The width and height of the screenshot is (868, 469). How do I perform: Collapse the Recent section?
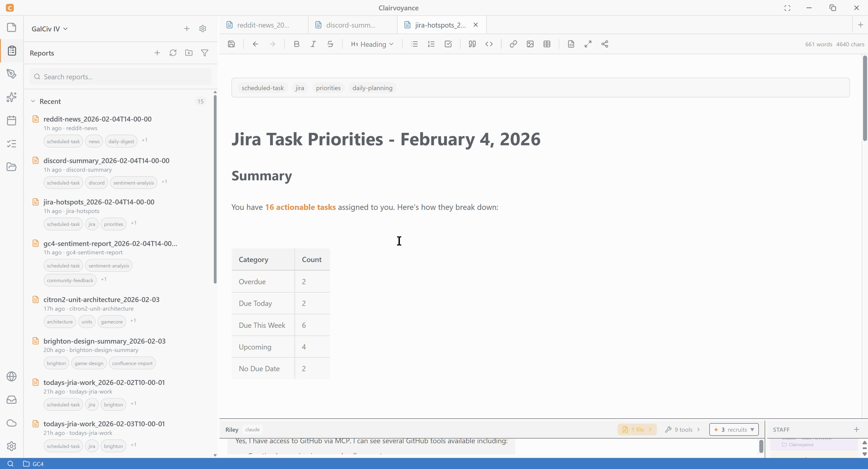click(33, 101)
